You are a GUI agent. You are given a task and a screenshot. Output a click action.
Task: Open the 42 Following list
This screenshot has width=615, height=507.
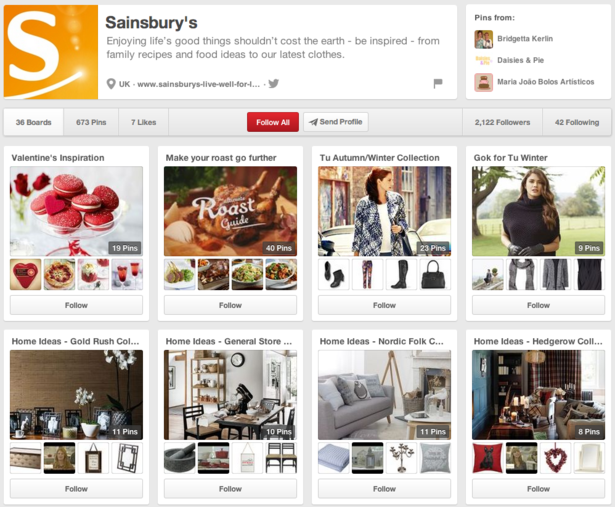577,122
